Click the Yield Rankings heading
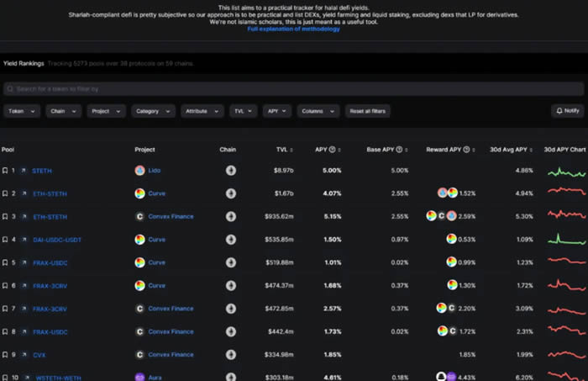 pyautogui.click(x=24, y=63)
